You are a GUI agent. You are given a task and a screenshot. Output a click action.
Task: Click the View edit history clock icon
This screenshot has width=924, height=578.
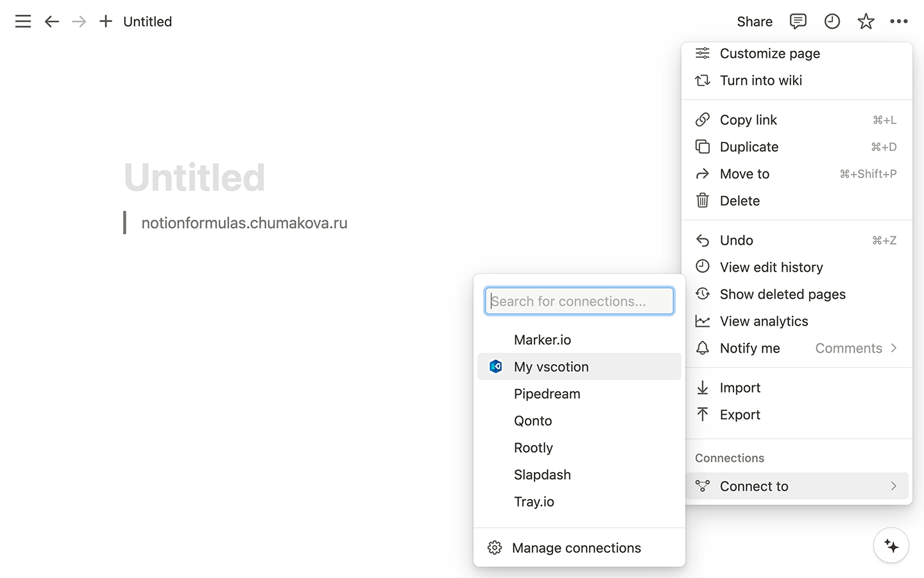[x=703, y=267]
